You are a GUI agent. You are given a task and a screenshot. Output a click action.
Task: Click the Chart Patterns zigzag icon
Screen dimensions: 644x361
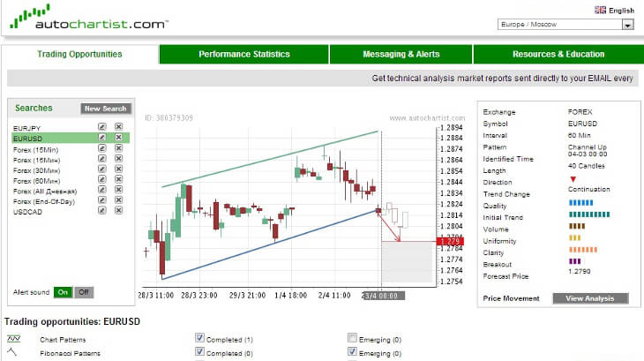pyautogui.click(x=13, y=339)
